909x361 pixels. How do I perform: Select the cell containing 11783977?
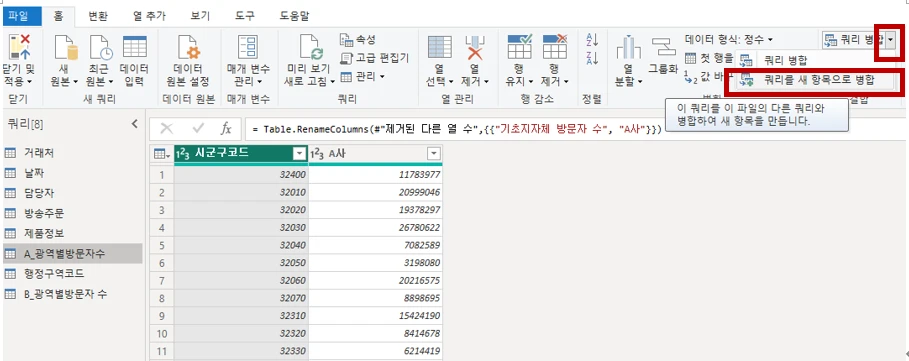click(376, 174)
